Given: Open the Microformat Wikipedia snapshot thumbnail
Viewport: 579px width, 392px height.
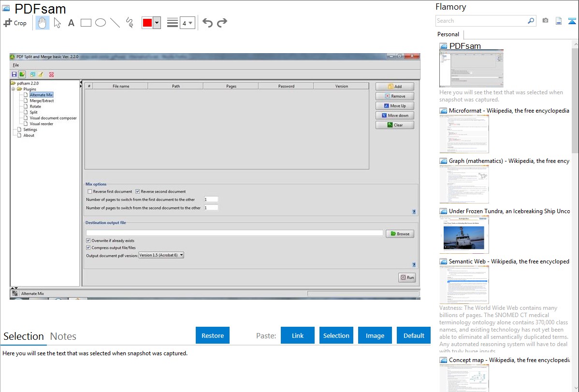Looking at the screenshot, I should coord(464,134).
